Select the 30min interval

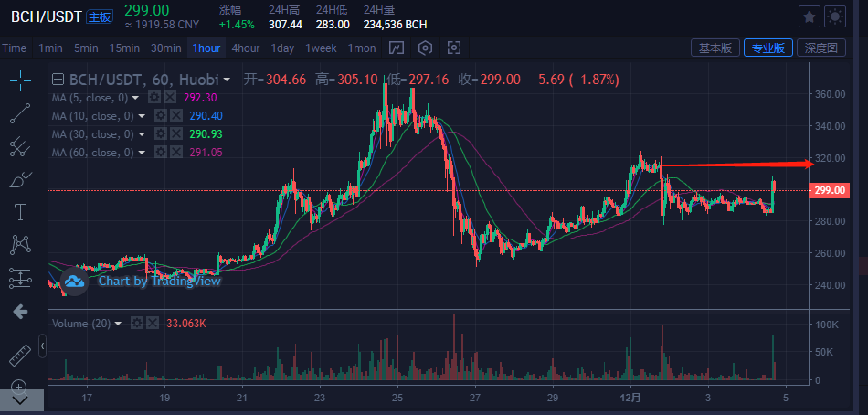coord(166,48)
